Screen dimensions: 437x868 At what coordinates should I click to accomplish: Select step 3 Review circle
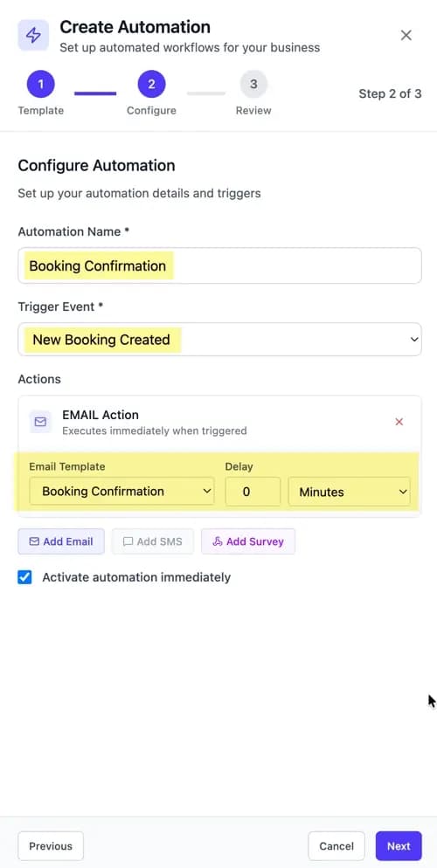tap(253, 84)
